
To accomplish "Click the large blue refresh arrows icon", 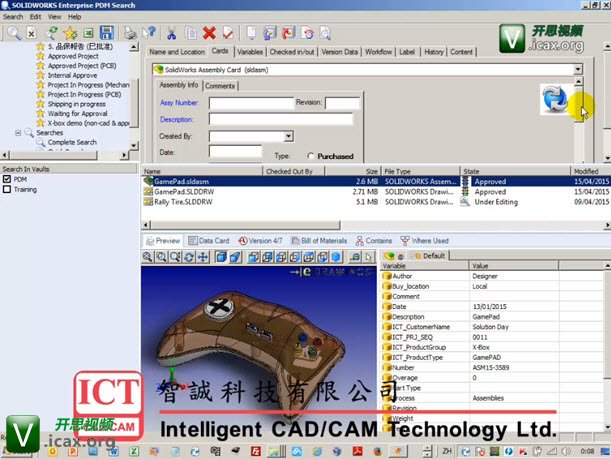I will click(554, 99).
